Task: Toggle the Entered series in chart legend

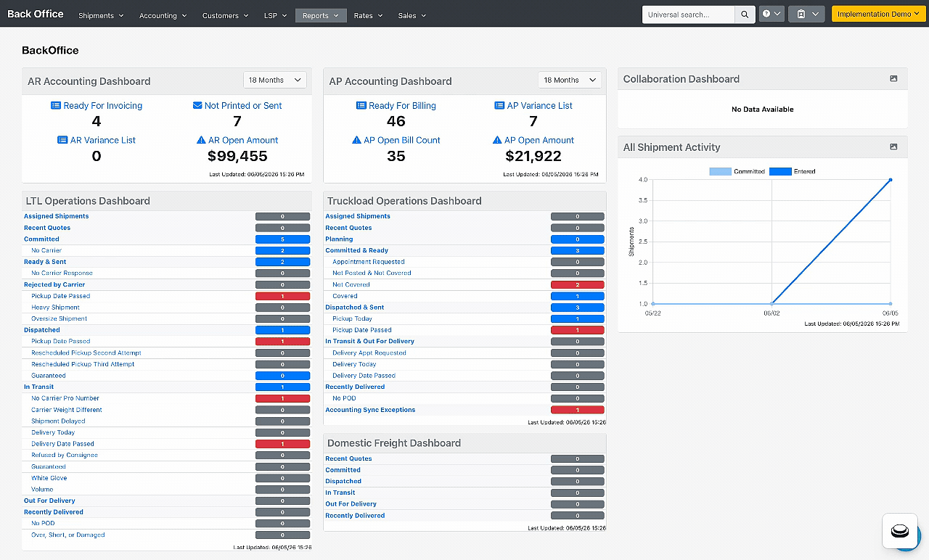Action: (793, 172)
